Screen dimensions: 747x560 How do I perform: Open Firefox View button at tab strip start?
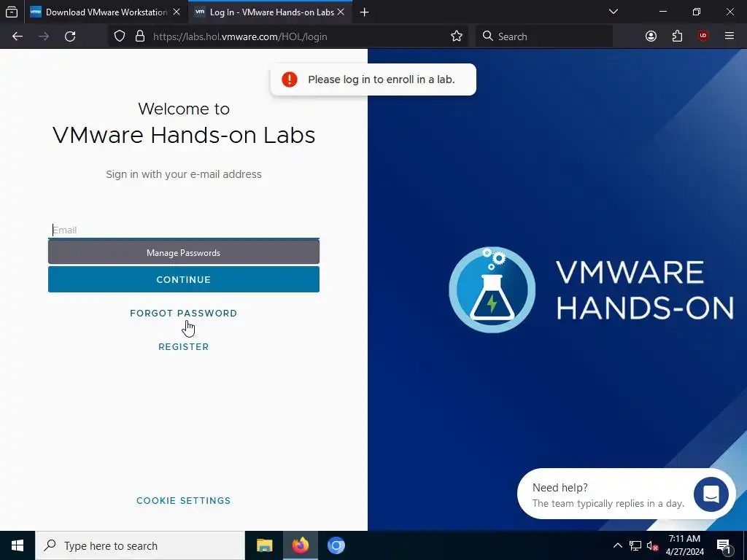(x=12, y=12)
